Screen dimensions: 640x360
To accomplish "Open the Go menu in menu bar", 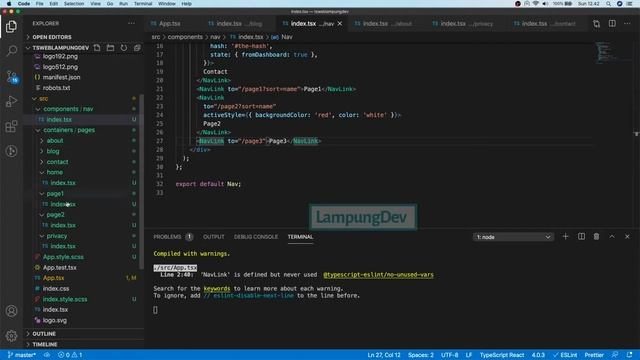I will 110,4.
